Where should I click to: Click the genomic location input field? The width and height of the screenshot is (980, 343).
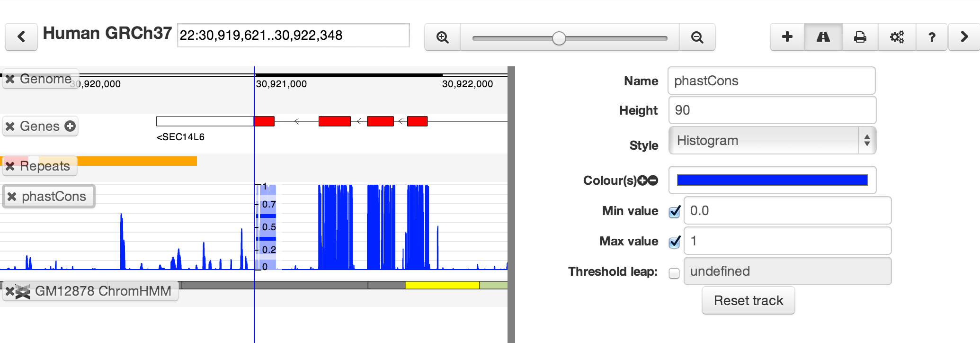click(294, 35)
